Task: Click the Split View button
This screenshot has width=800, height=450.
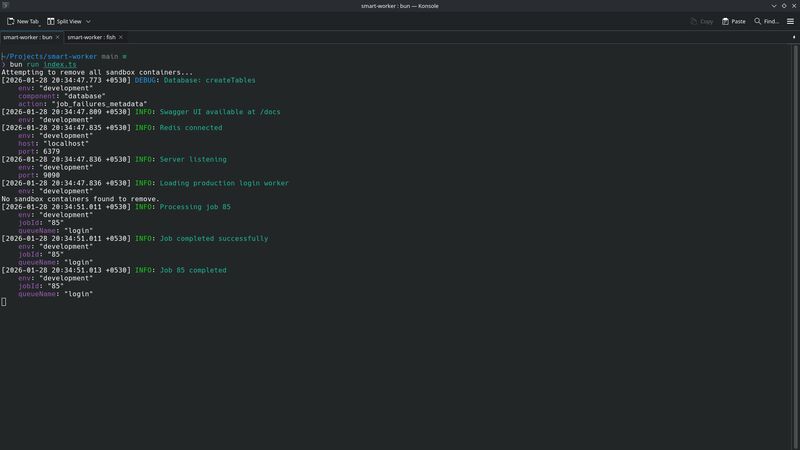Action: point(64,21)
